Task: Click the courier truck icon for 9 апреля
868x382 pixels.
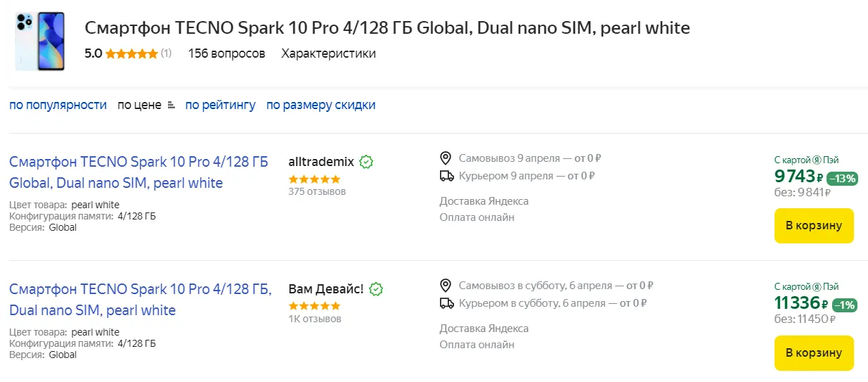Action: click(446, 176)
